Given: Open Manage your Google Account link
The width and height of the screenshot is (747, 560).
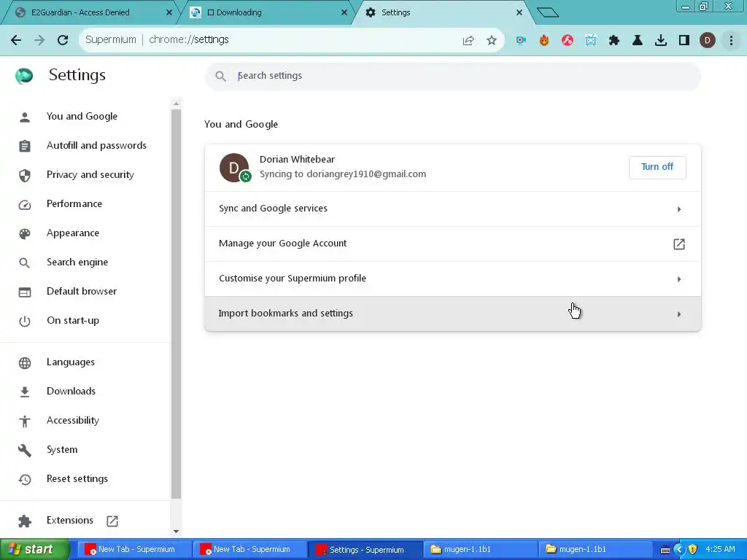Looking at the screenshot, I should (x=452, y=244).
